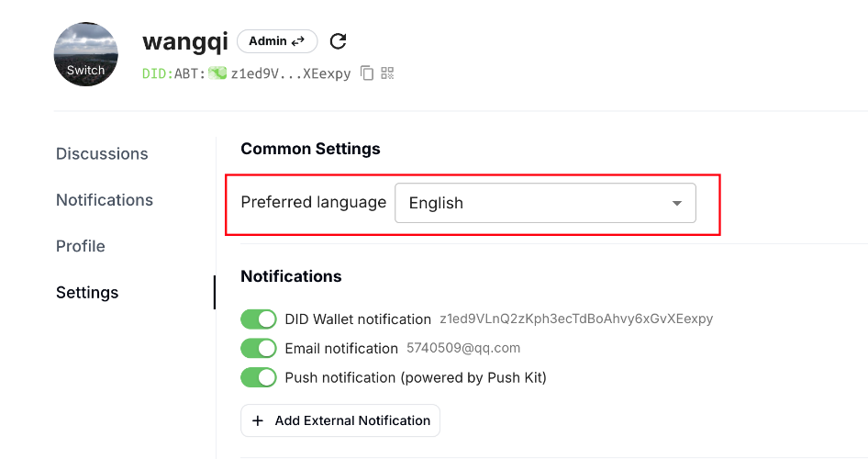Click the refresh icon next to Admin
868x459 pixels.
pyautogui.click(x=338, y=41)
